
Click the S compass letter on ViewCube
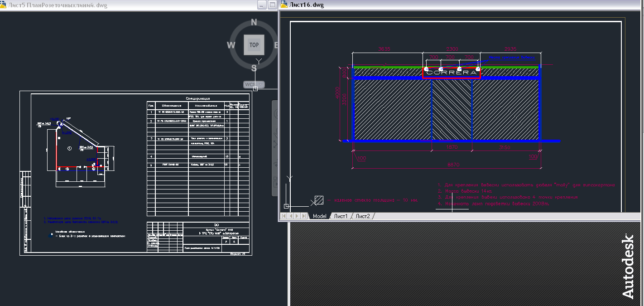254,68
